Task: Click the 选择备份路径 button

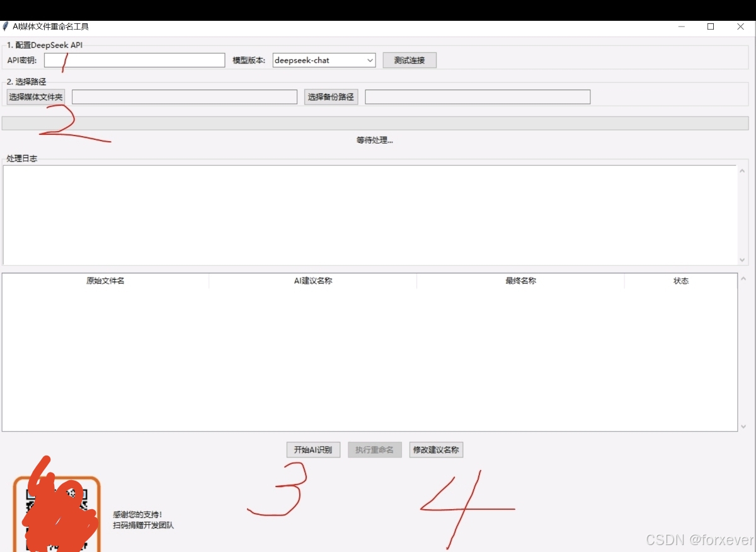Action: [331, 97]
